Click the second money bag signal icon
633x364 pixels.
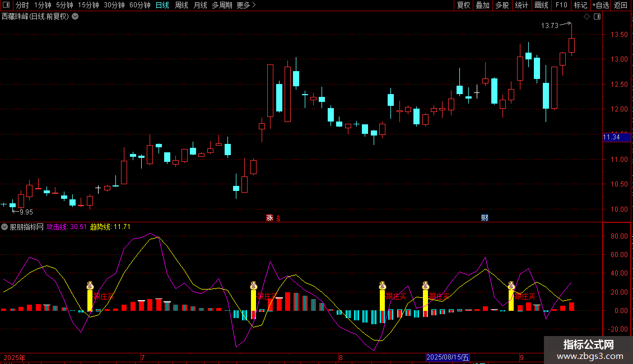254,286
